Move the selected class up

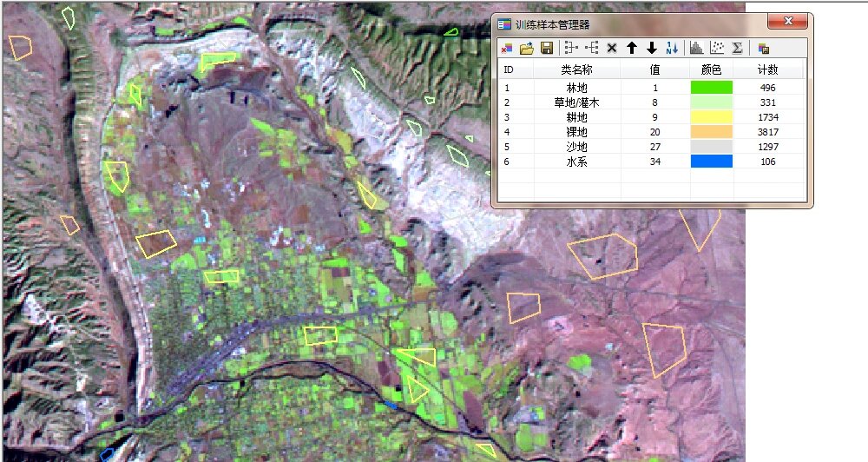pyautogui.click(x=632, y=48)
